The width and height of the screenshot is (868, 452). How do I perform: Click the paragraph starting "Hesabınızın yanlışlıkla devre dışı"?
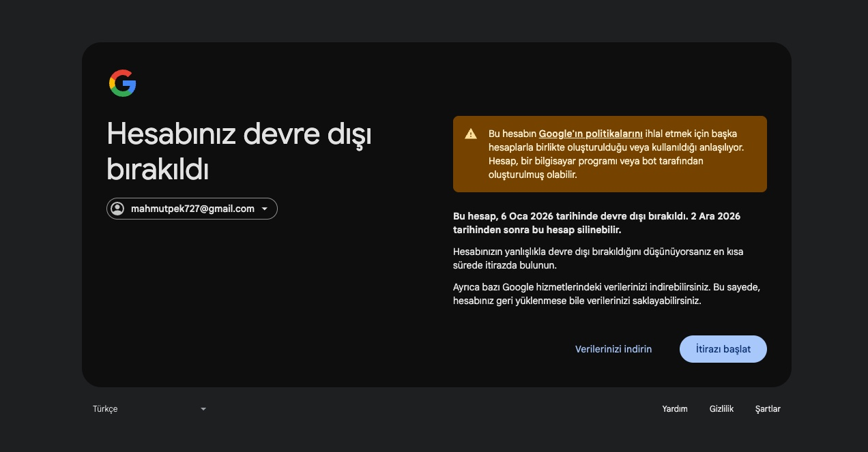pyautogui.click(x=598, y=258)
